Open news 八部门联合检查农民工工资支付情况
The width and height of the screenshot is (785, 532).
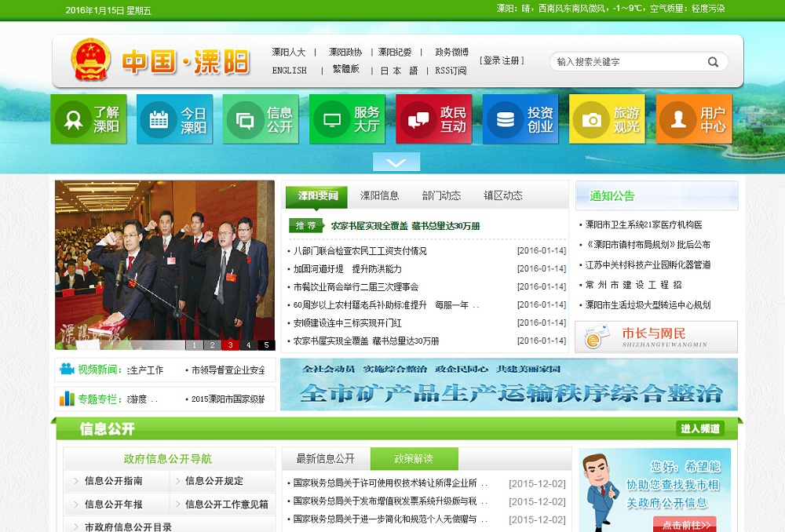[x=360, y=251]
